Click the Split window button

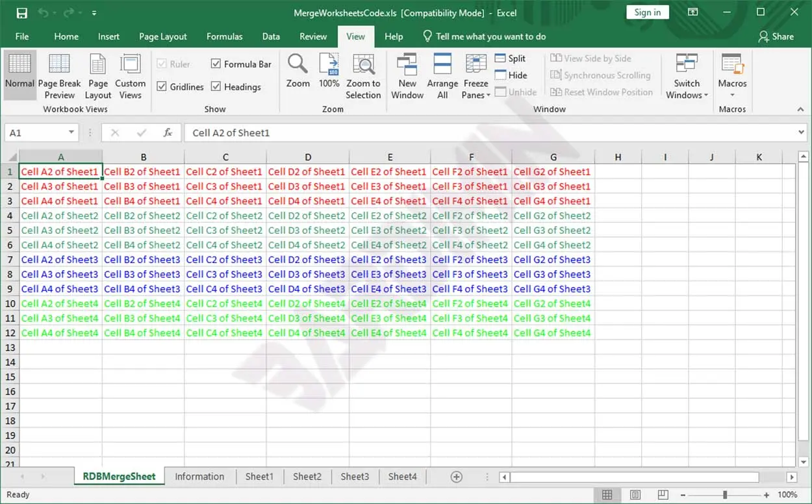point(511,58)
